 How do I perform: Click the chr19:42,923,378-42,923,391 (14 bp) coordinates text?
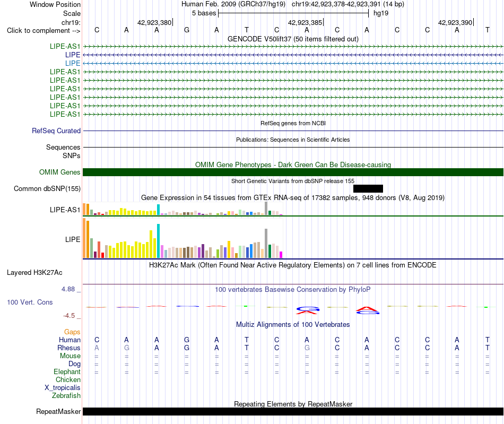point(348,4)
